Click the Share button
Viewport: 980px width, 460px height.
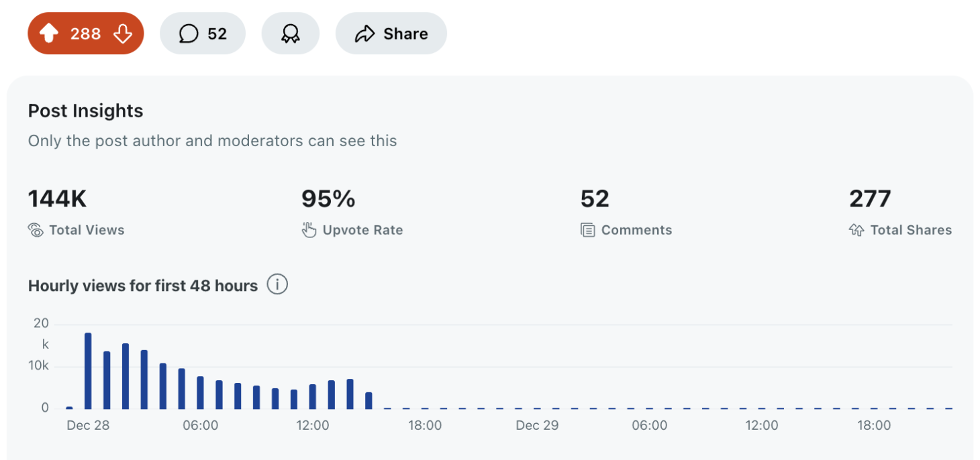tap(391, 34)
